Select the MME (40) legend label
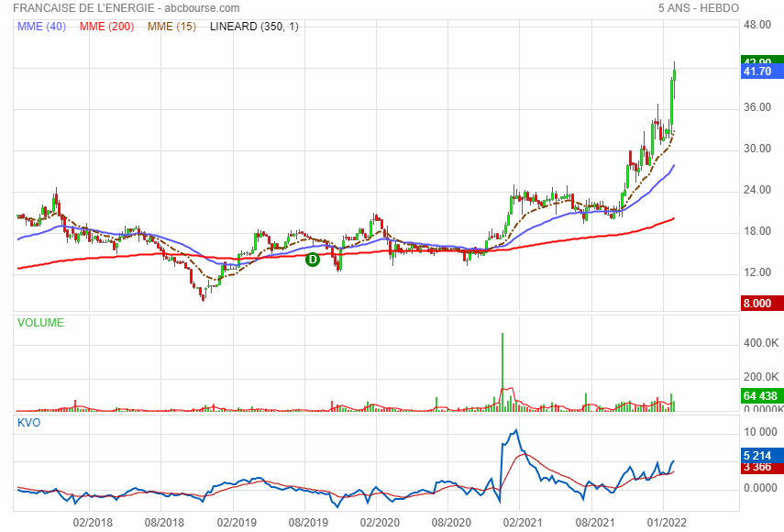Image resolution: width=784 pixels, height=532 pixels. tap(41, 27)
